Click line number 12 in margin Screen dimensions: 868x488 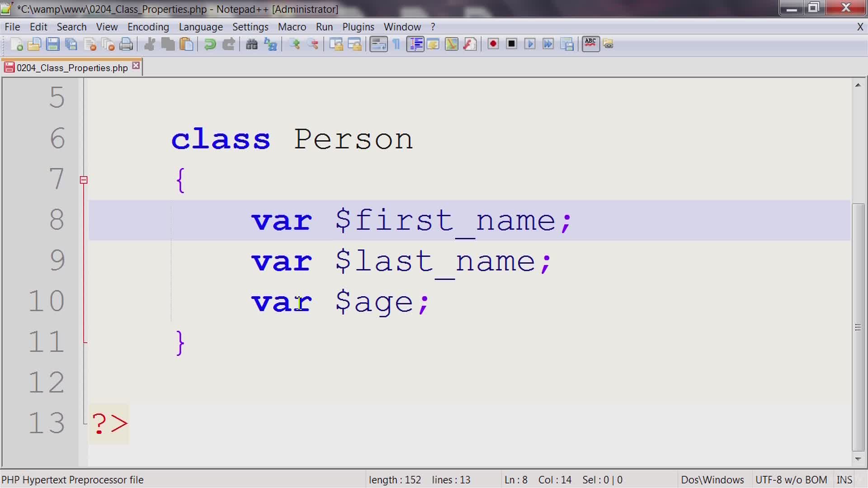47,382
